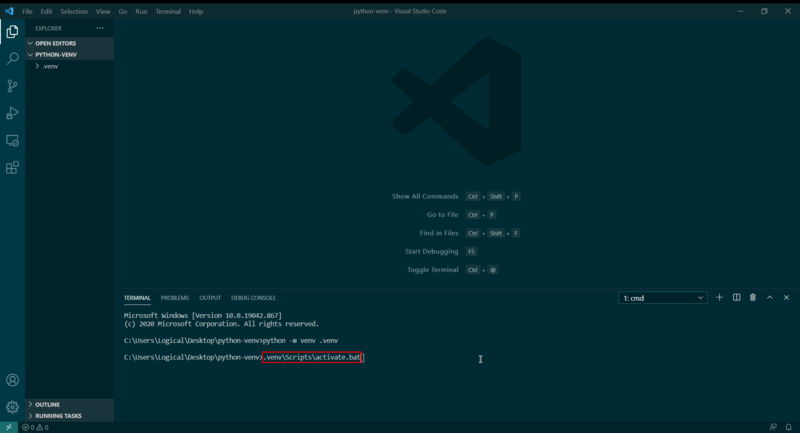Open Explorer more actions ellipsis

100,28
